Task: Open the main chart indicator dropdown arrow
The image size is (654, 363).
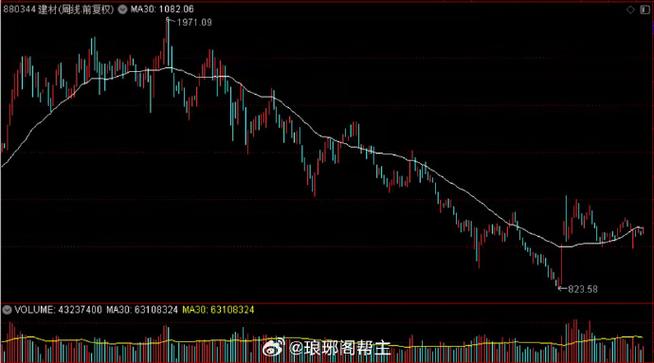Action: pos(122,9)
